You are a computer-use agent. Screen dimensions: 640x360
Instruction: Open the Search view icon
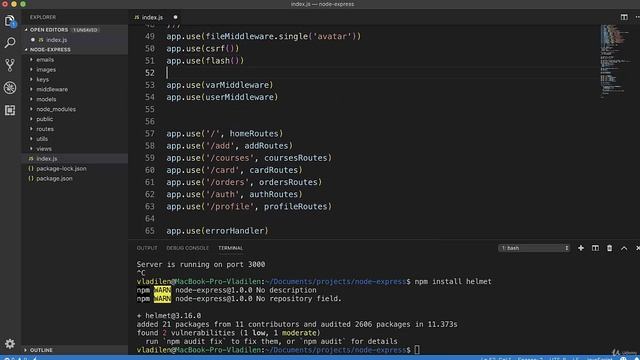pyautogui.click(x=10, y=42)
